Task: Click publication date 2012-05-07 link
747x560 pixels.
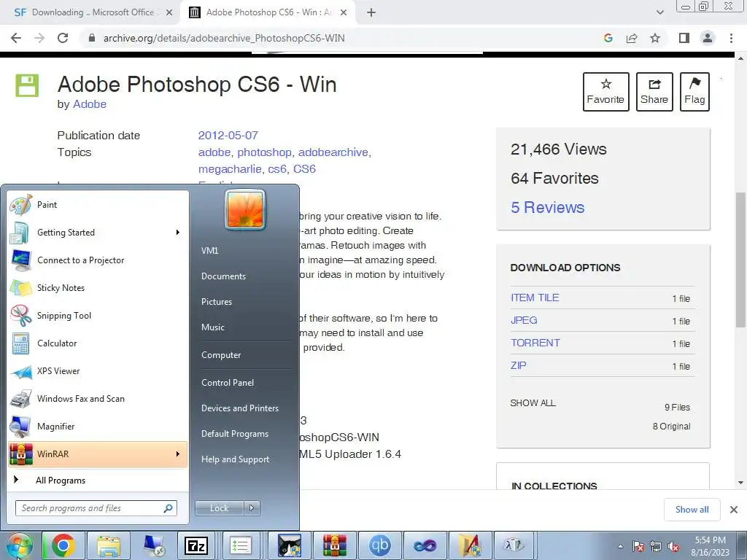Action: (x=228, y=135)
